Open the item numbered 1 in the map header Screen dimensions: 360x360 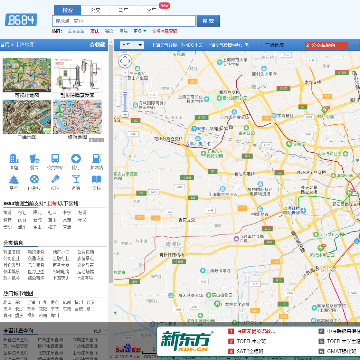(272, 45)
